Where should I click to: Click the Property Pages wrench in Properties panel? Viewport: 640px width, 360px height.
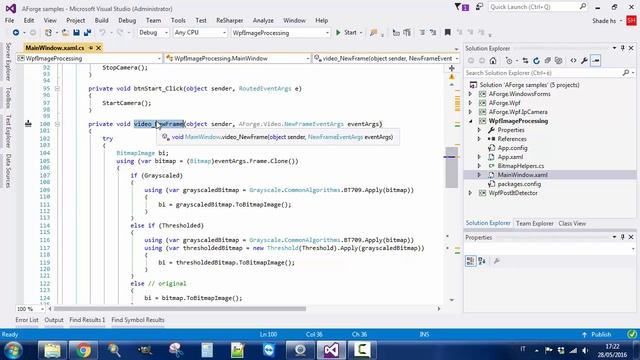496,261
